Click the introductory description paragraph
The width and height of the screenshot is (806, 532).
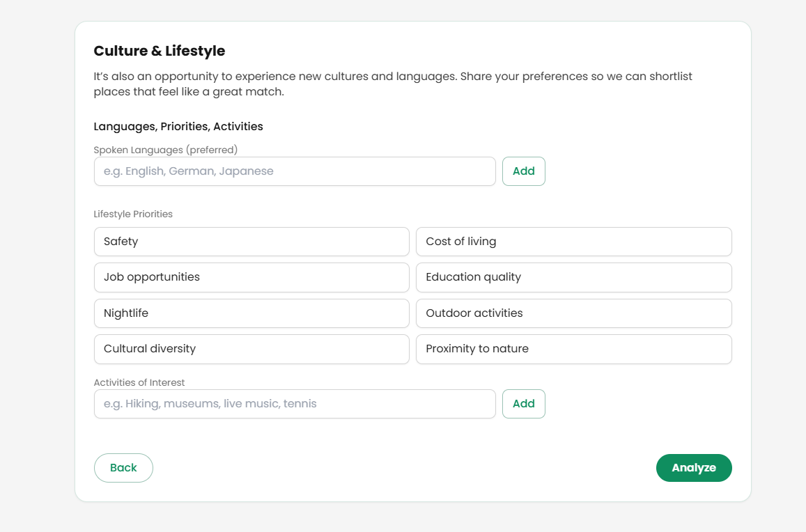click(393, 84)
